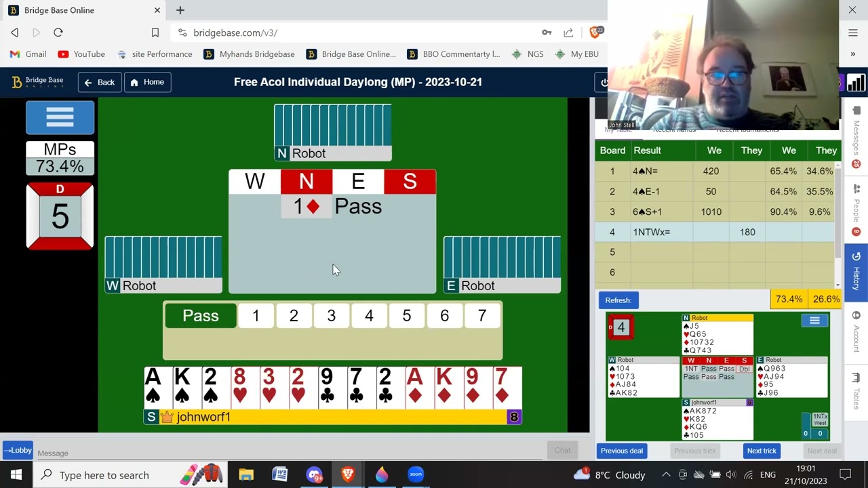Open the Windows Start menu

tap(16, 474)
